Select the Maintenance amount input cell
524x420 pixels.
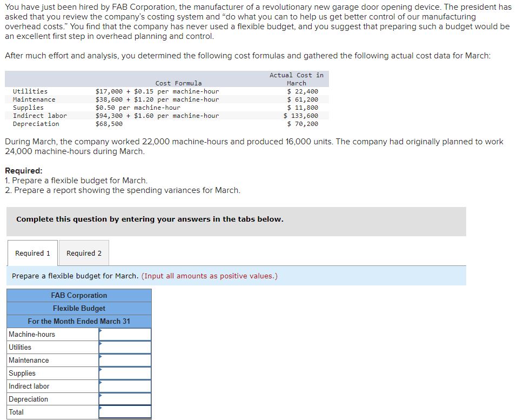tap(125, 360)
